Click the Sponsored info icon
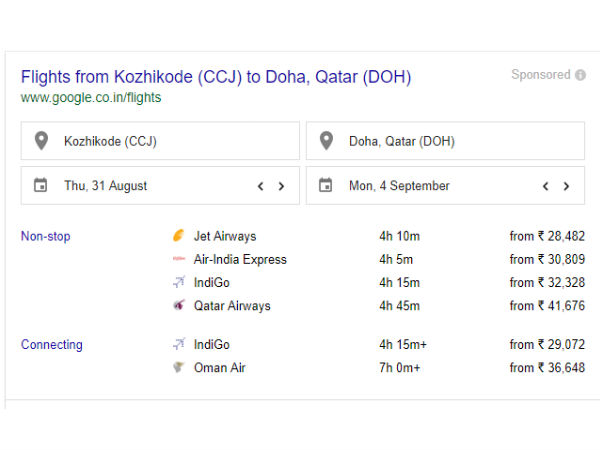Viewport: 600px width, 450px height. [580, 75]
